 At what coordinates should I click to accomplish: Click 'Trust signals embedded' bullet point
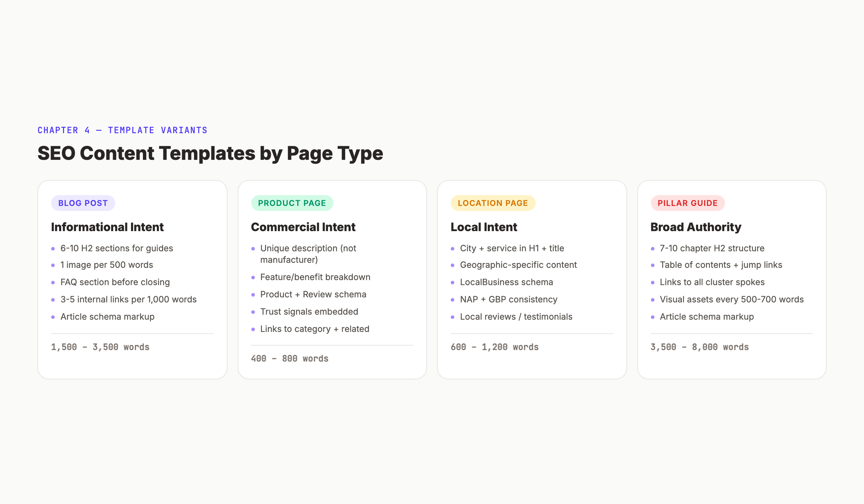309,311
